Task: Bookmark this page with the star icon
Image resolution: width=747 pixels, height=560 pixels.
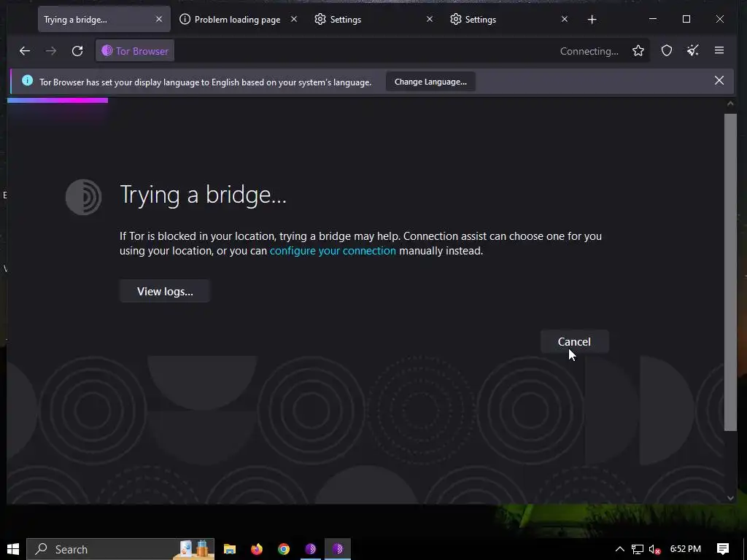Action: coord(638,51)
